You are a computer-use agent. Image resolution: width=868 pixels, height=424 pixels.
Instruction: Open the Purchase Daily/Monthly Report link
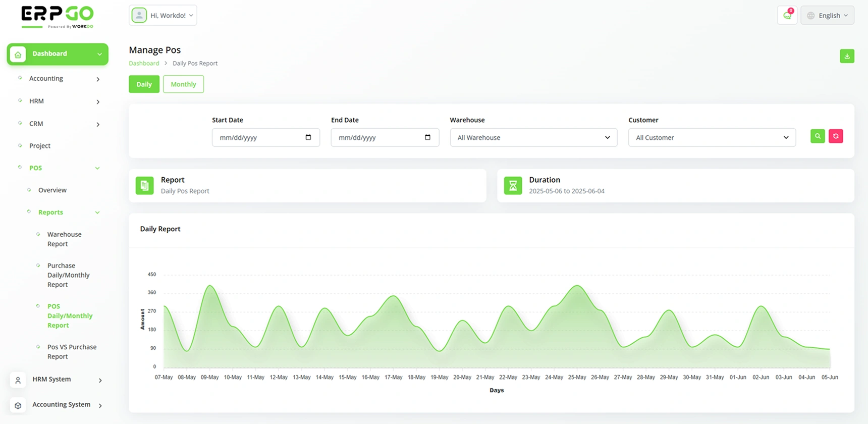[69, 275]
